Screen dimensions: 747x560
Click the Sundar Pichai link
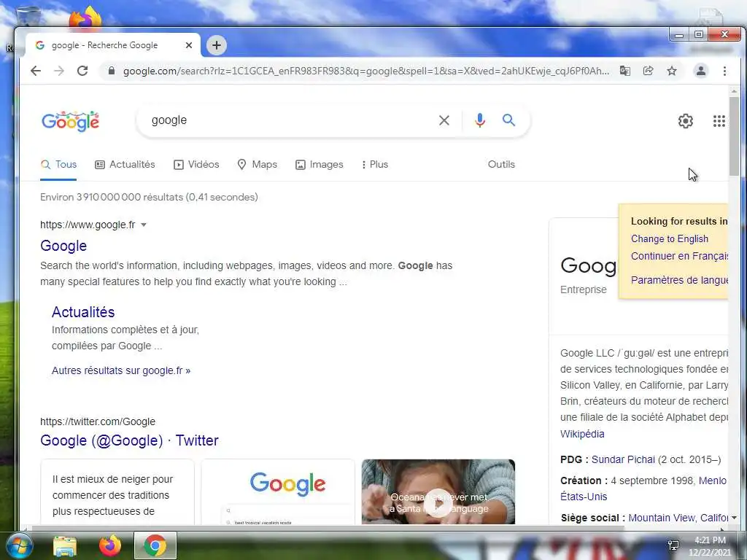(623, 459)
